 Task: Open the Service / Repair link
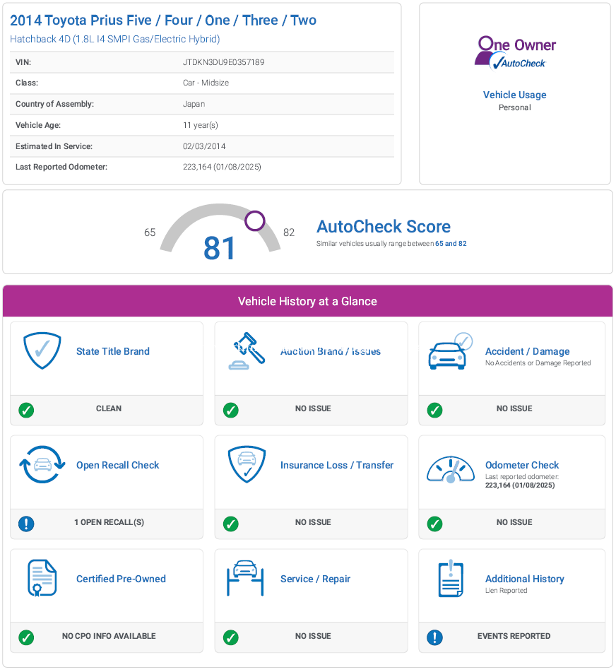click(315, 579)
